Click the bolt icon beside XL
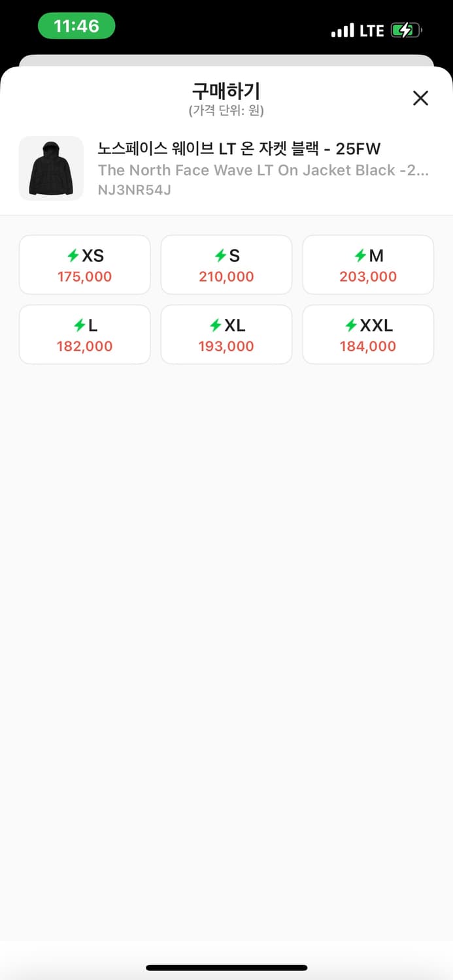This screenshot has height=980, width=453. click(x=215, y=325)
